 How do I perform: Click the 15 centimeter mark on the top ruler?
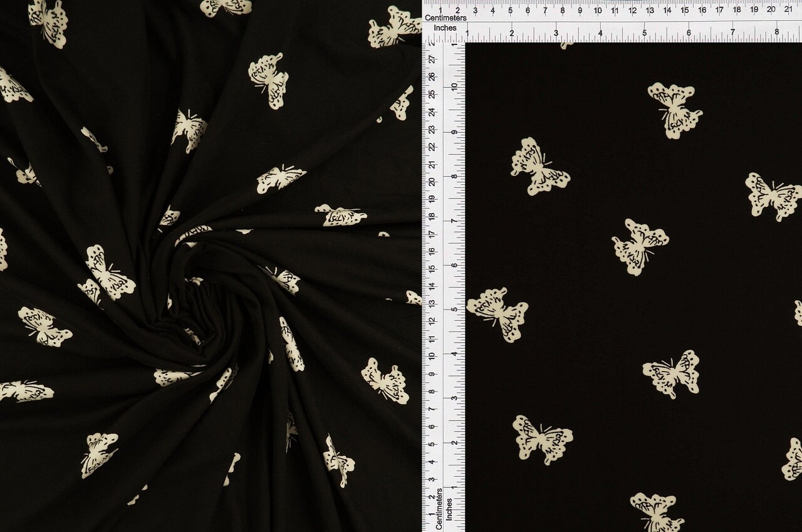pos(686,9)
